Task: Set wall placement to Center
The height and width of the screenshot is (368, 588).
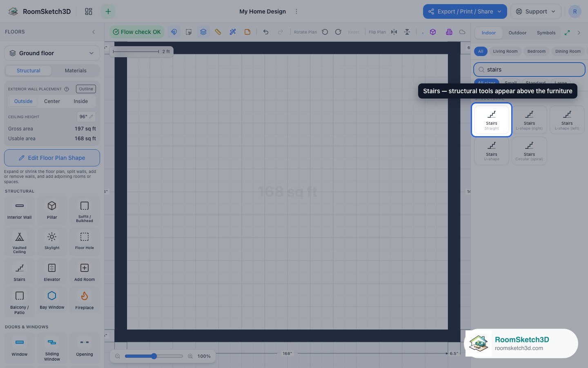Action: [52, 101]
